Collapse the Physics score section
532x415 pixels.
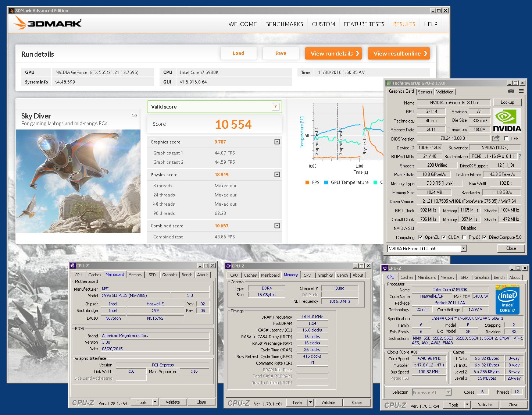coord(277,174)
